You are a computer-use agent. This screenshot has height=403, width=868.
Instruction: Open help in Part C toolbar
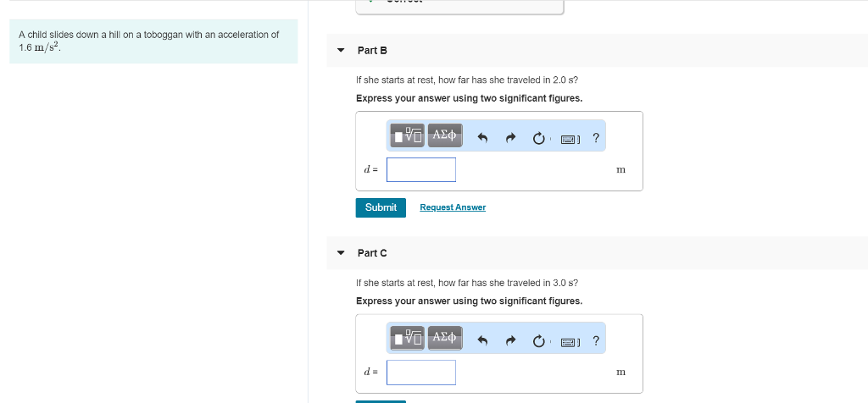click(596, 341)
